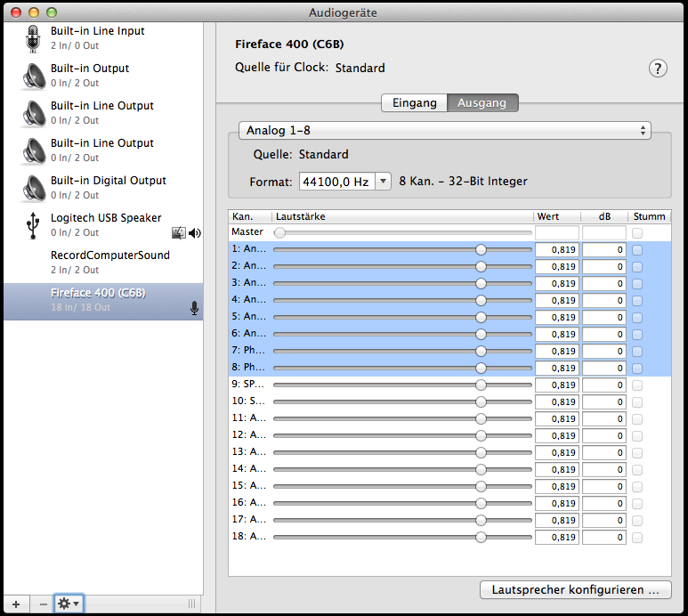The height and width of the screenshot is (616, 688).
Task: Click the dB field of channel 6
Action: [604, 335]
